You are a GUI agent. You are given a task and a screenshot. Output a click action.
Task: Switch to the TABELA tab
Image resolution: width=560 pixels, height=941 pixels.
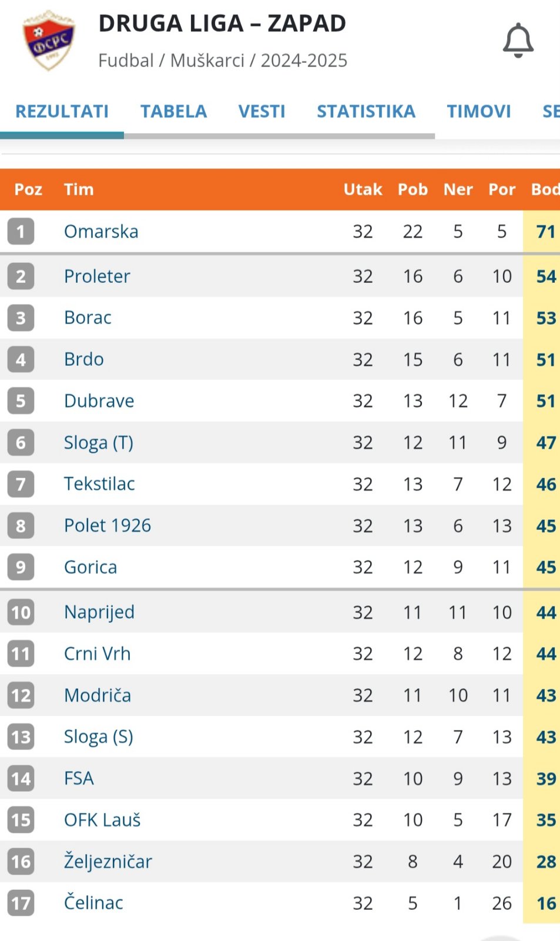point(173,111)
